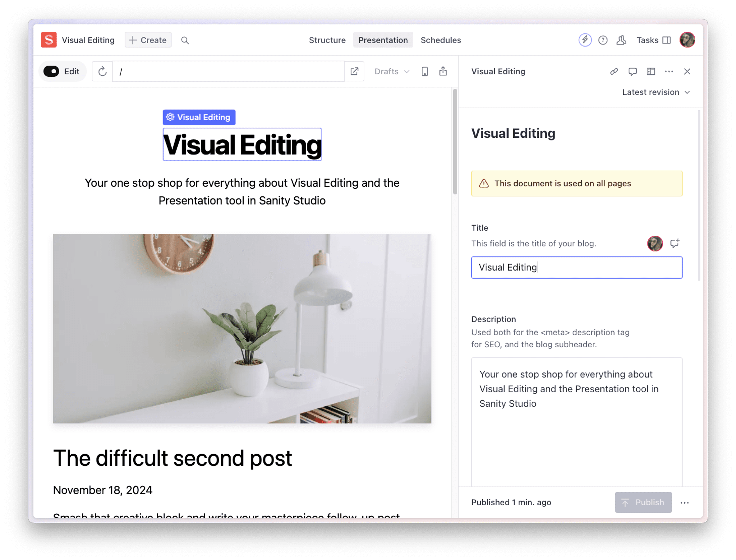Open more document actions
This screenshot has width=736, height=560.
(x=669, y=71)
